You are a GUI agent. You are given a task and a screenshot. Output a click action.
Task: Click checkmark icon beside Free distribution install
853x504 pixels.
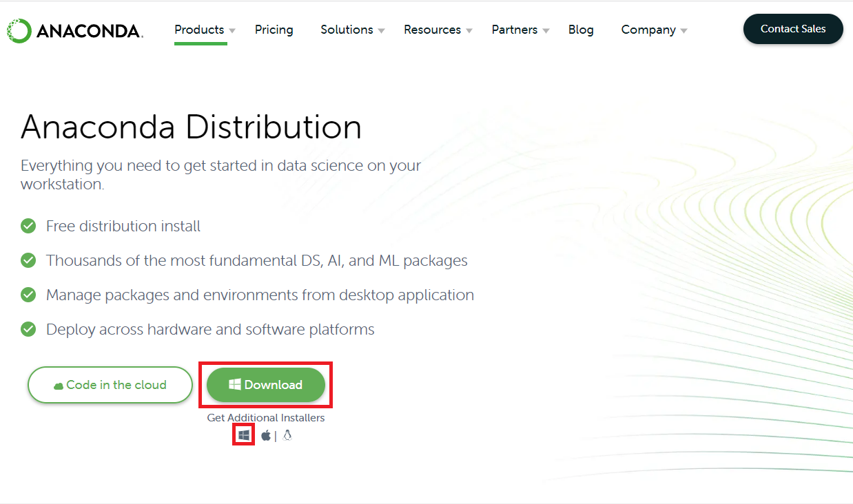(x=28, y=226)
